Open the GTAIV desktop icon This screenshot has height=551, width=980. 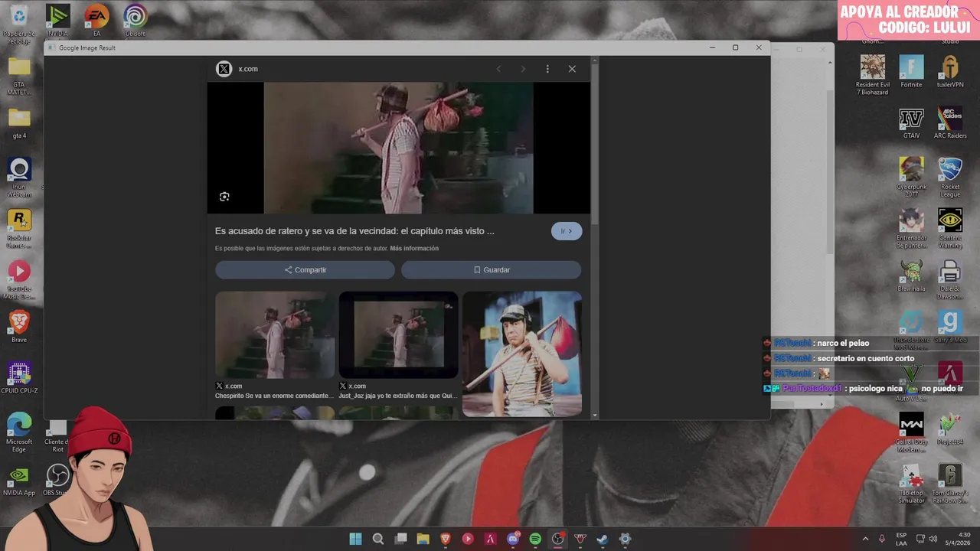click(x=911, y=123)
